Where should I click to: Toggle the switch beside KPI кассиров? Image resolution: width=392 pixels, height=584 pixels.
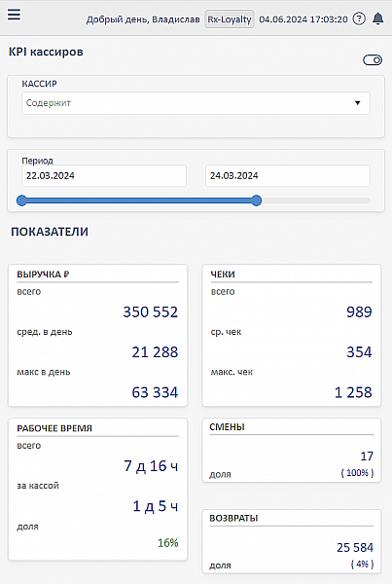coord(373,60)
